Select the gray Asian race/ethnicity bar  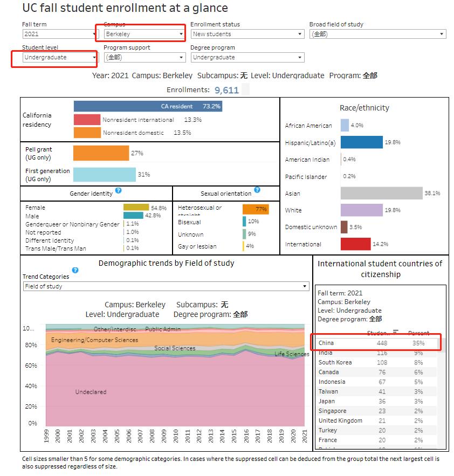[x=381, y=193]
